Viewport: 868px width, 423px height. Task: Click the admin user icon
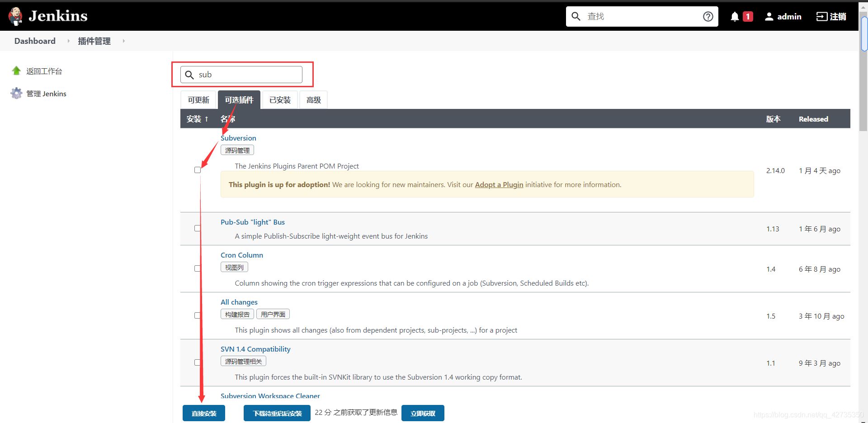pyautogui.click(x=769, y=17)
